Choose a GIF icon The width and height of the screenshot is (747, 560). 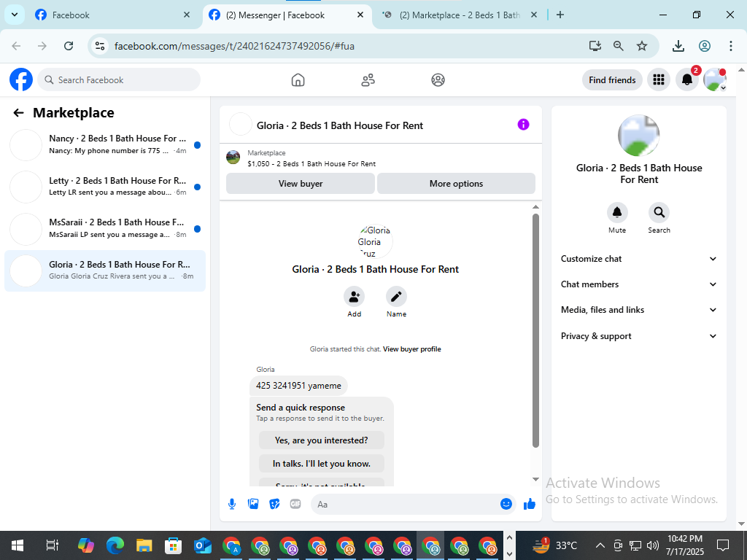[x=295, y=504]
